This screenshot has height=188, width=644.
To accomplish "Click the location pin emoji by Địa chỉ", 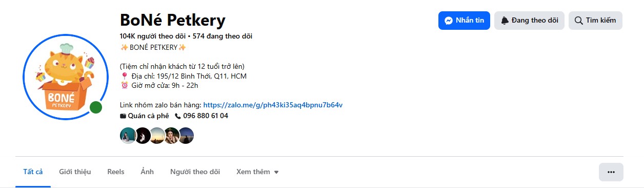I will click(x=124, y=76).
